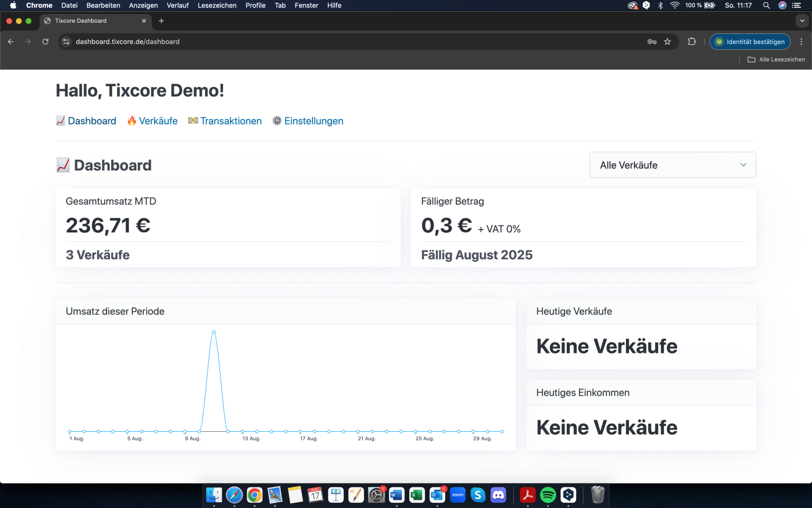This screenshot has width=812, height=508.
Task: Click the bookmark star icon in address bar
Action: click(668, 42)
